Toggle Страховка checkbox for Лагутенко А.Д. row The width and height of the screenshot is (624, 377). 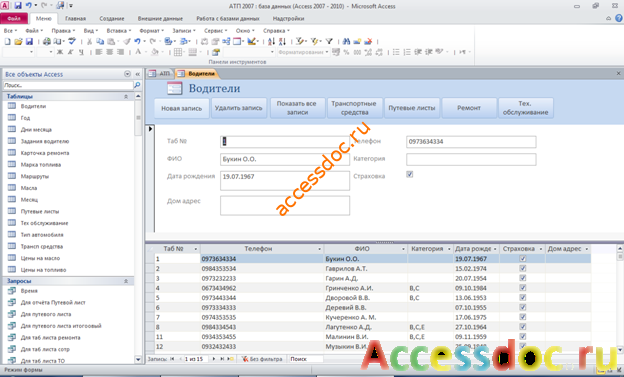pos(523,327)
